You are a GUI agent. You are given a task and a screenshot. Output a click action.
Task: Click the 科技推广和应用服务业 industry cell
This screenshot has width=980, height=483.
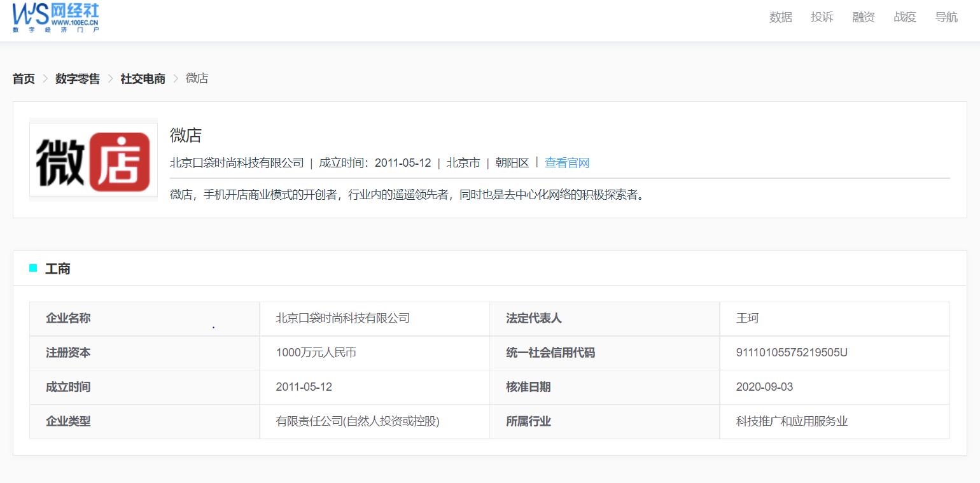tap(792, 421)
